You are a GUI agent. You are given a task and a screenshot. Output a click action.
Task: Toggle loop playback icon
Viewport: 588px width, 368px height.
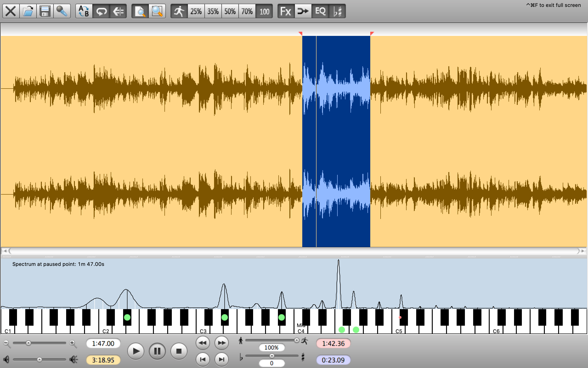click(x=101, y=11)
